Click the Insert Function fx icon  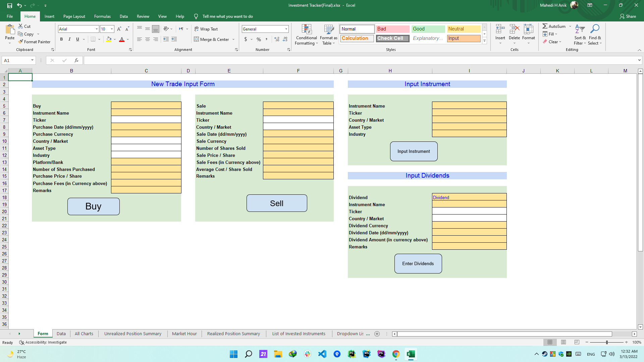coord(76,60)
